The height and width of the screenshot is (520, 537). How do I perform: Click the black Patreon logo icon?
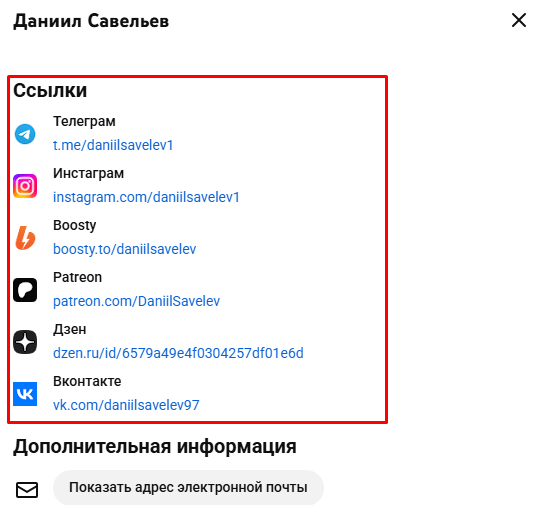pos(25,290)
